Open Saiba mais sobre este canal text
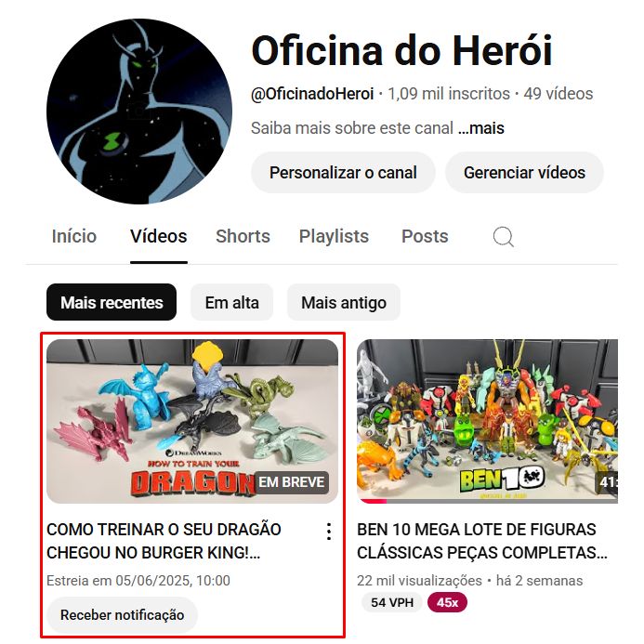 click(x=352, y=128)
